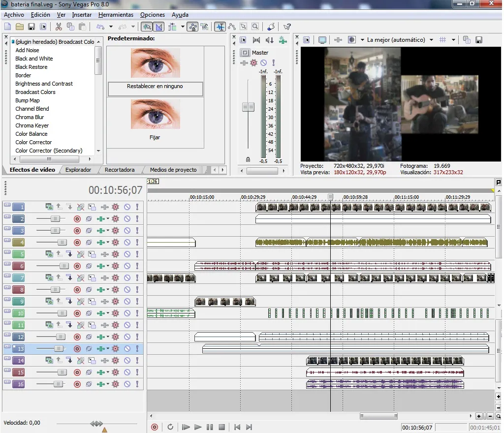Mute the Master bus
Image resolution: width=504 pixels, height=433 pixels.
coord(264,62)
